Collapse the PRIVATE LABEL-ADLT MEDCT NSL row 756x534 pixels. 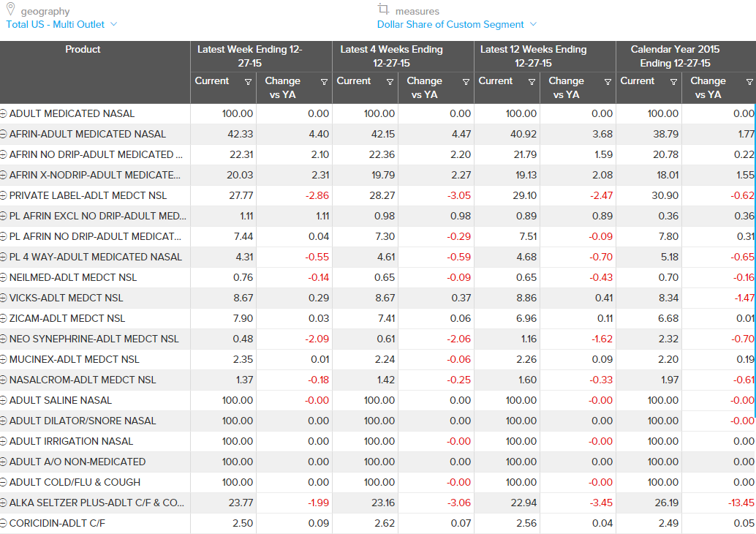pos(4,196)
